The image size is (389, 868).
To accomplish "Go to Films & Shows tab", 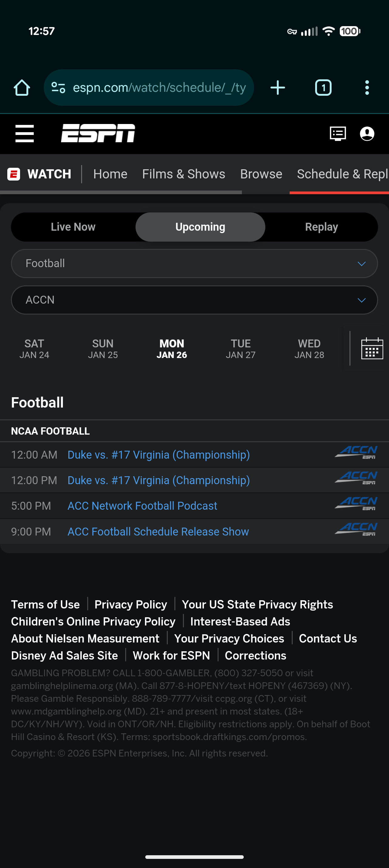I will (184, 174).
